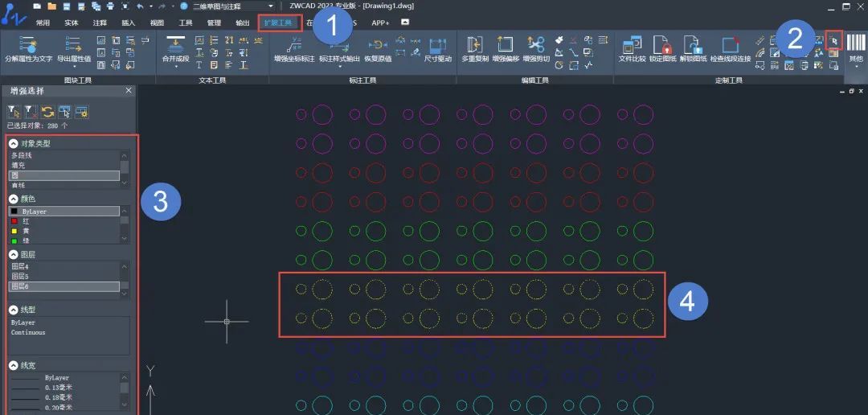
Task: Collapse the 对象类型 section
Action: (14, 143)
